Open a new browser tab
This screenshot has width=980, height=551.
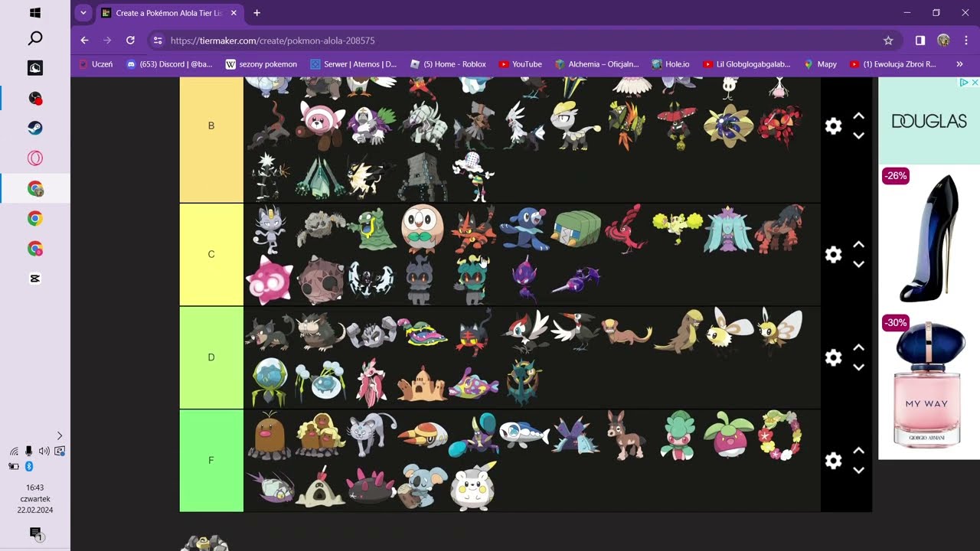(256, 13)
